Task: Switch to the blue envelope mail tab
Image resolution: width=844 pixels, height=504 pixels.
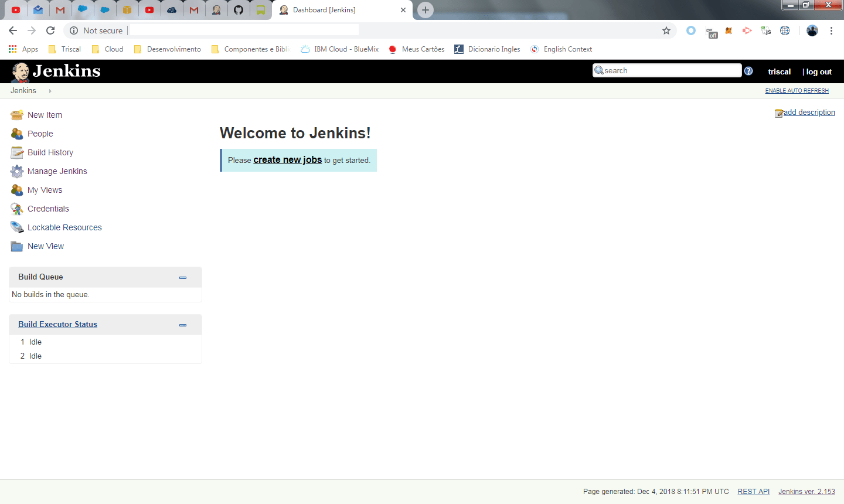Action: 38,10
